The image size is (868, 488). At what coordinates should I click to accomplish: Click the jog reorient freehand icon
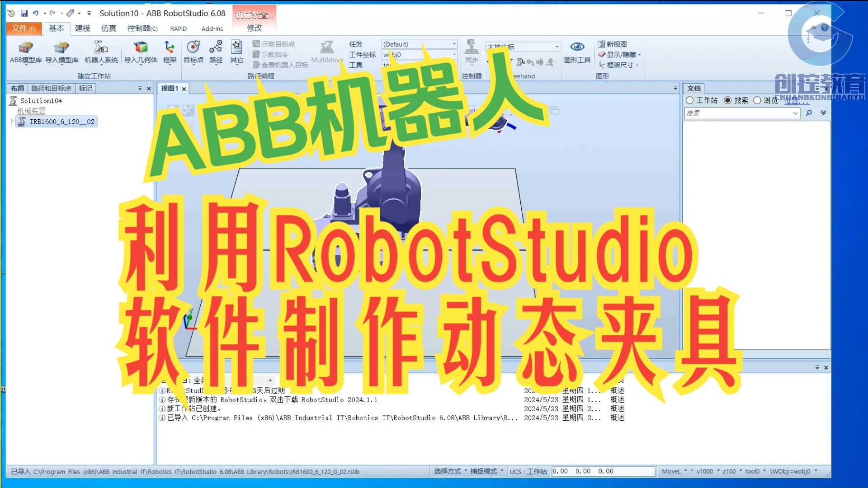540,62
